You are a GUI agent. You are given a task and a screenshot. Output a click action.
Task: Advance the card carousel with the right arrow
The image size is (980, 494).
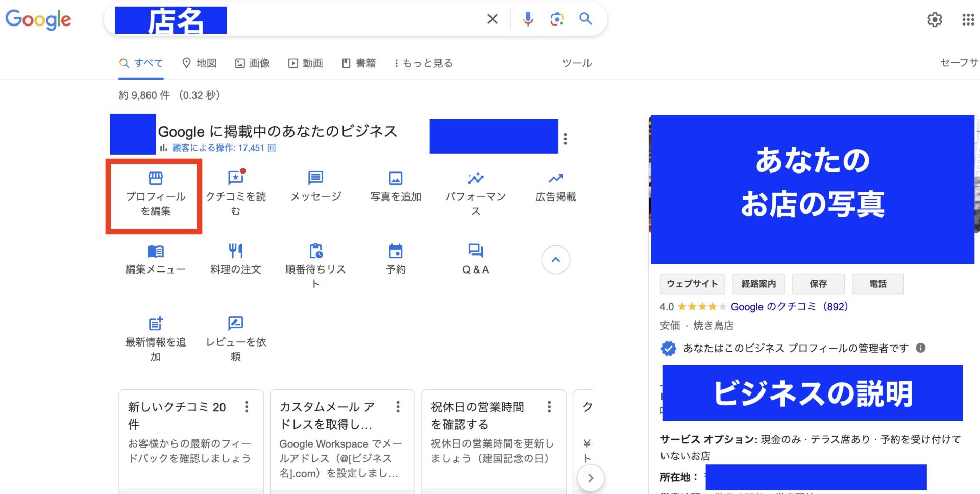[x=591, y=478]
